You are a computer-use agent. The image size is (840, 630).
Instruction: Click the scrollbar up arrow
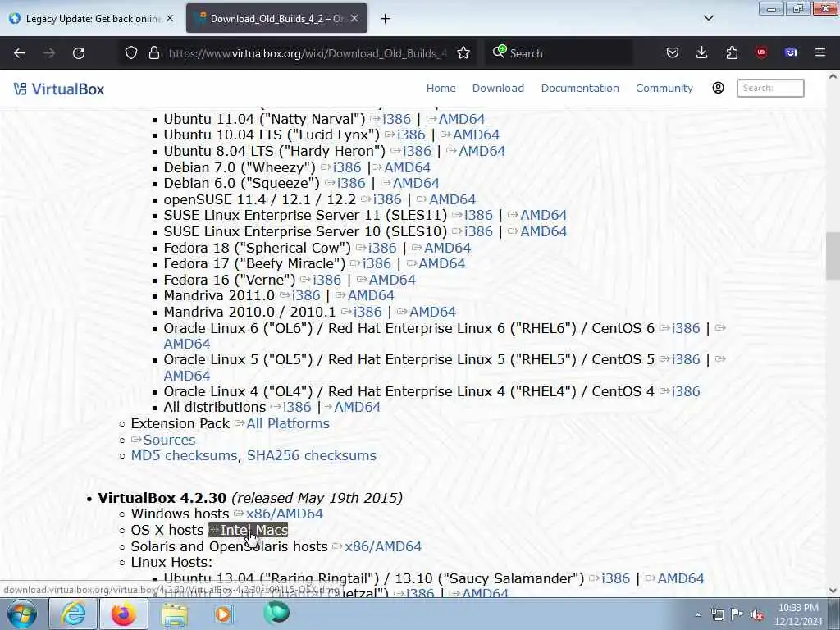(833, 76)
